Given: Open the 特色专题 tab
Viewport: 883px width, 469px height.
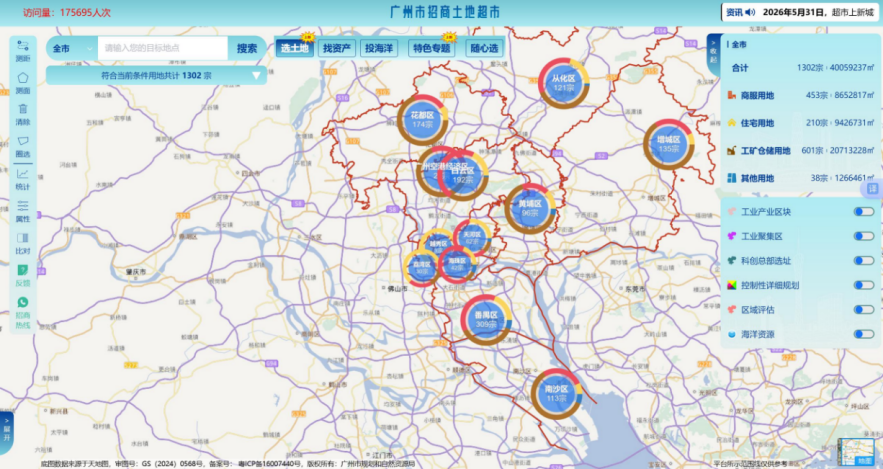Looking at the screenshot, I should tap(431, 48).
